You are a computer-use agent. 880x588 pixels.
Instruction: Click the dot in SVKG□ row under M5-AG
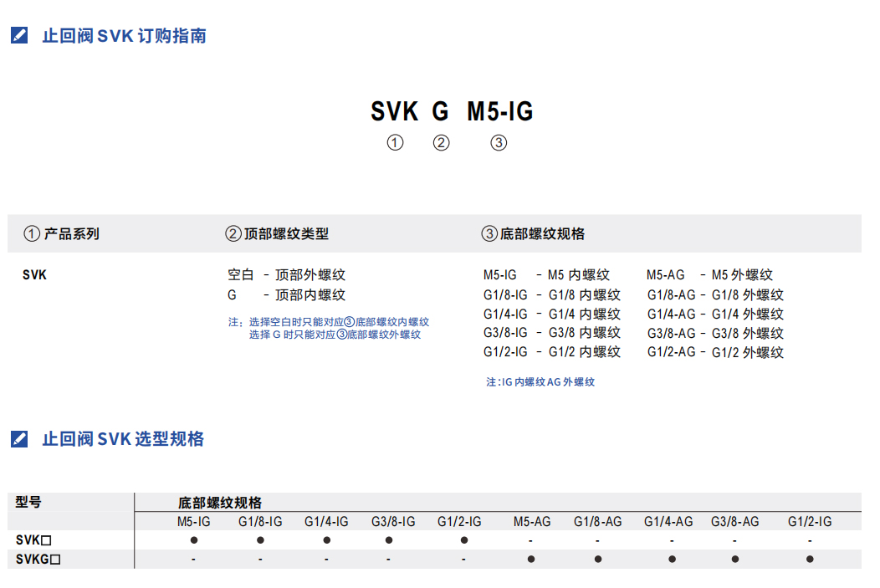(531, 559)
